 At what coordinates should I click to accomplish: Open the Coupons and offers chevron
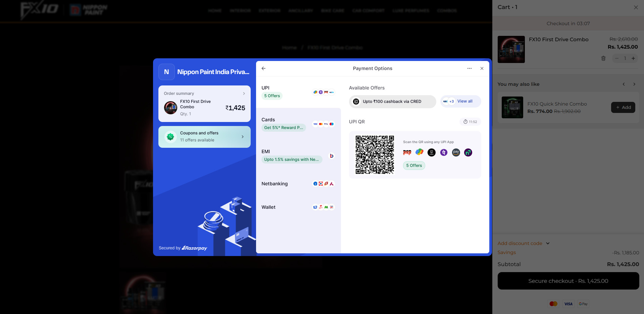tap(243, 137)
